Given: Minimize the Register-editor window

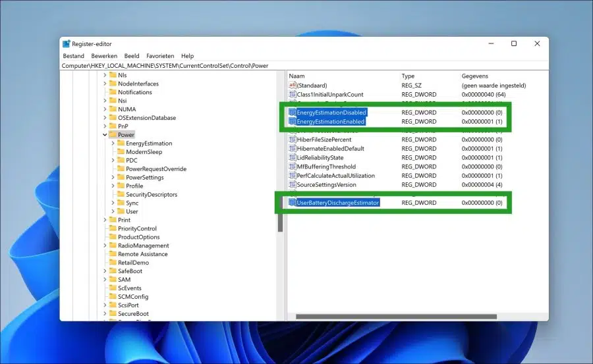Looking at the screenshot, I should (491, 43).
